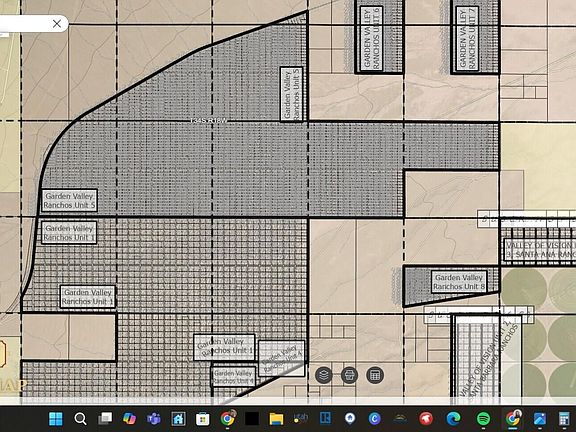
Task: Open Spotify from the taskbar
Action: (x=483, y=418)
